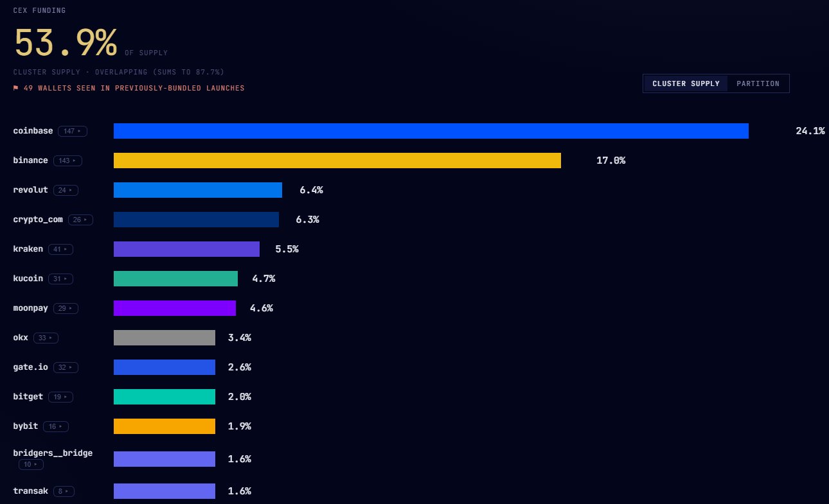
Task: Expand the kucoin 31 wallets badge
Action: pyautogui.click(x=61, y=279)
